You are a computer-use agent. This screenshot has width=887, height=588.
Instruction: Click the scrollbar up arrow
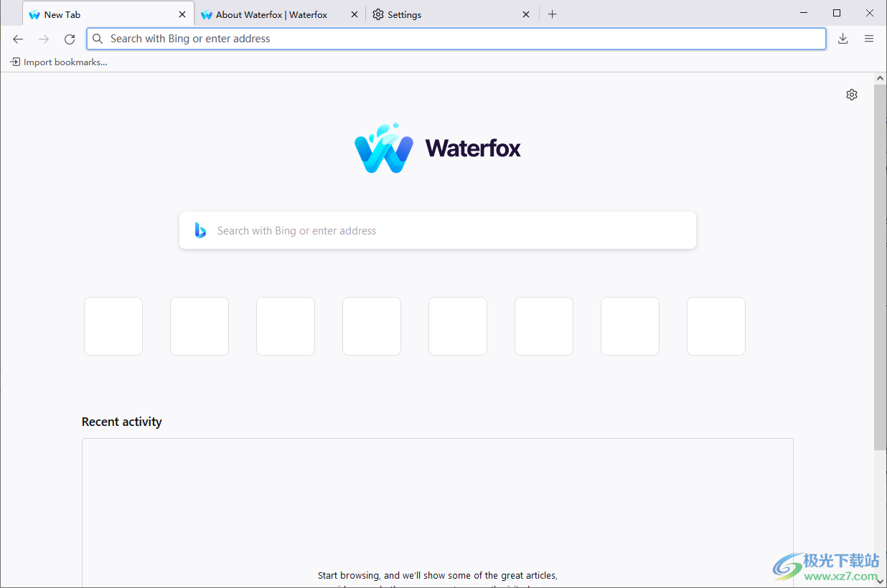[880, 78]
